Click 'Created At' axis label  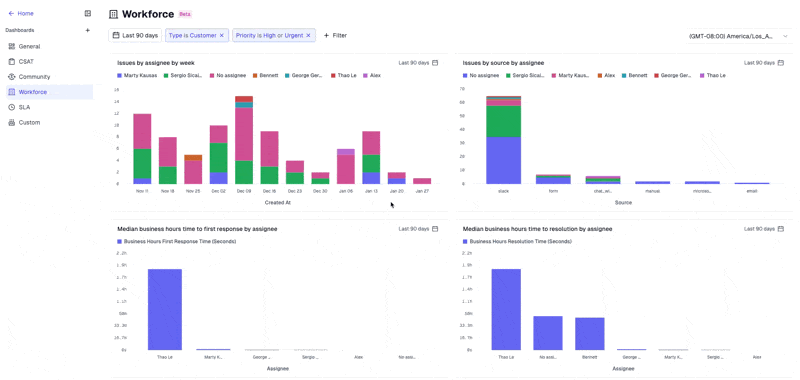pyautogui.click(x=278, y=202)
